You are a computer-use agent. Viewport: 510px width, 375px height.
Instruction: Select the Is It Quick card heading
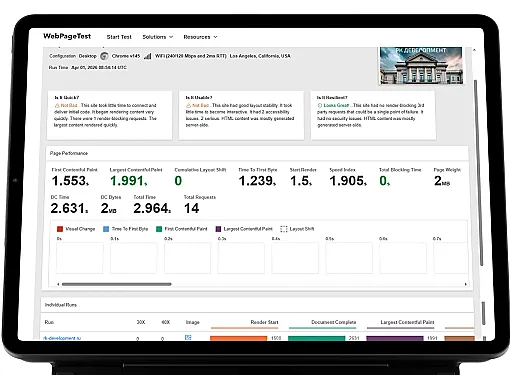tap(67, 97)
